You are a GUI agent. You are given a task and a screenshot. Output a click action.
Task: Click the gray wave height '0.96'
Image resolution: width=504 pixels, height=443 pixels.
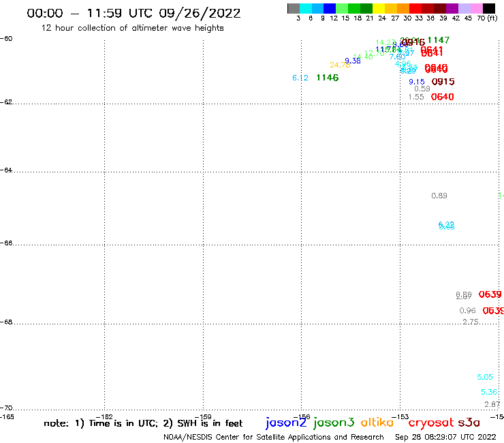pos(467,311)
